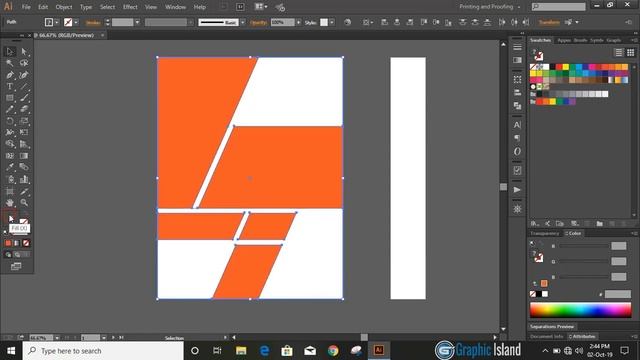Click the color spectrum bar in Color panel
The height and width of the screenshot is (360, 640).
580,310
